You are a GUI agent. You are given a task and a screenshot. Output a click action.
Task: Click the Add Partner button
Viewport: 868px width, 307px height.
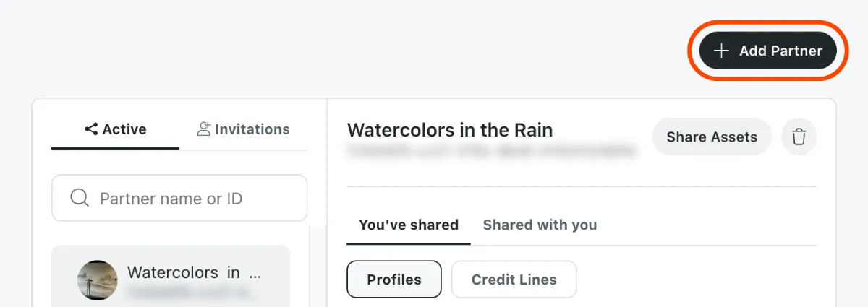[x=767, y=51]
